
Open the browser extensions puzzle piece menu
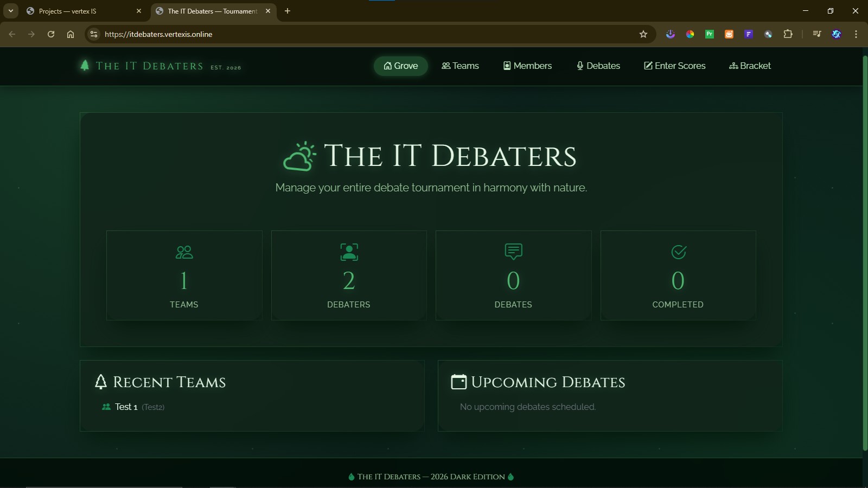click(x=788, y=34)
